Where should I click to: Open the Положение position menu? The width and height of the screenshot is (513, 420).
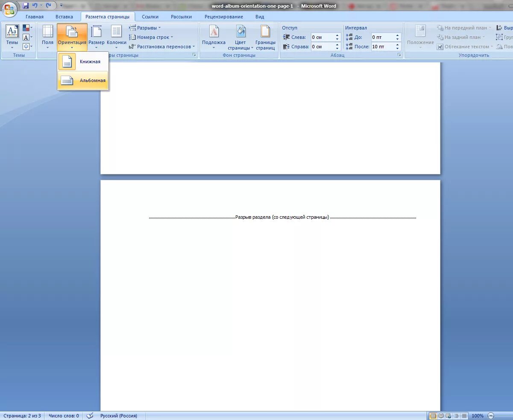point(420,37)
